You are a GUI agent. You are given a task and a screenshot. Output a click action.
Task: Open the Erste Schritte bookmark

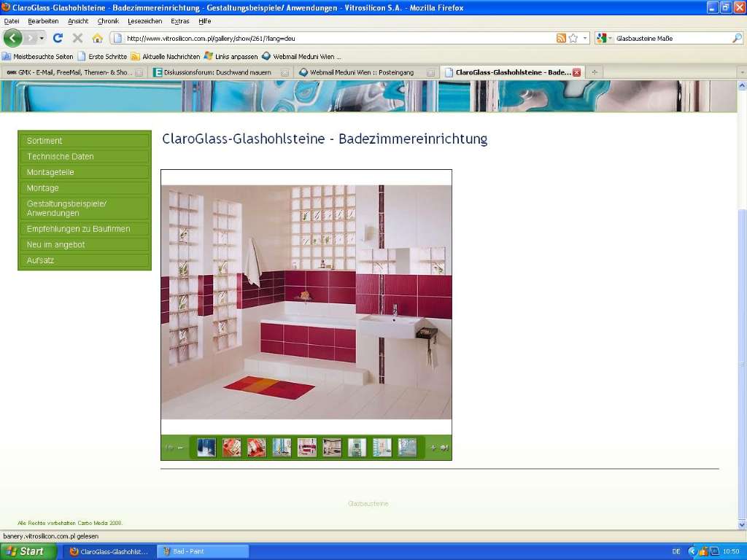tap(102, 57)
